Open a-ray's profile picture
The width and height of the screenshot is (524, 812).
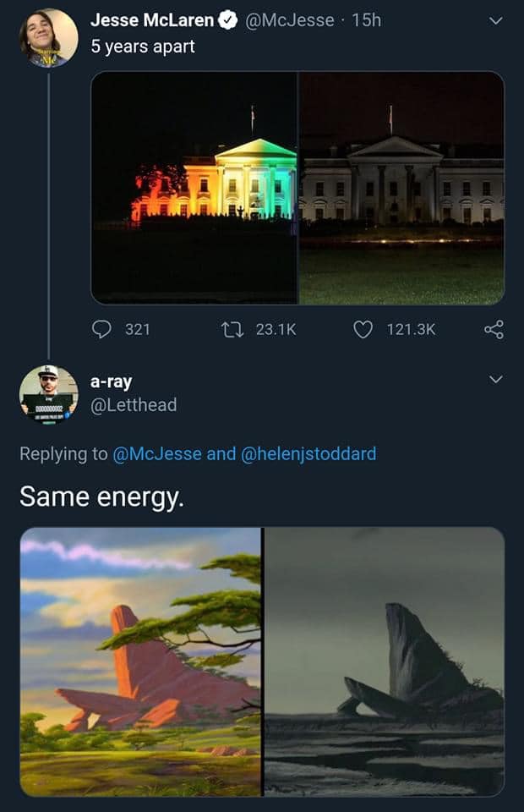(x=48, y=393)
